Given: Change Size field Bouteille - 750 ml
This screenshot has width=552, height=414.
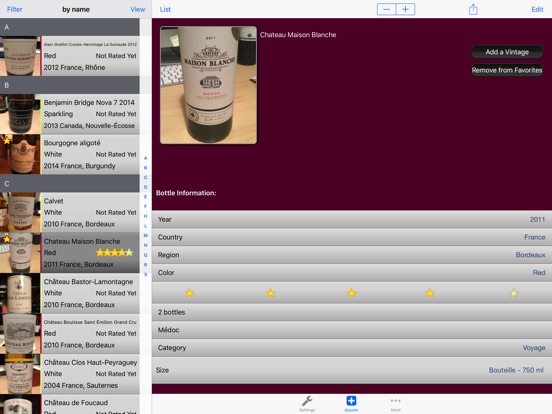Looking at the screenshot, I should 352,370.
